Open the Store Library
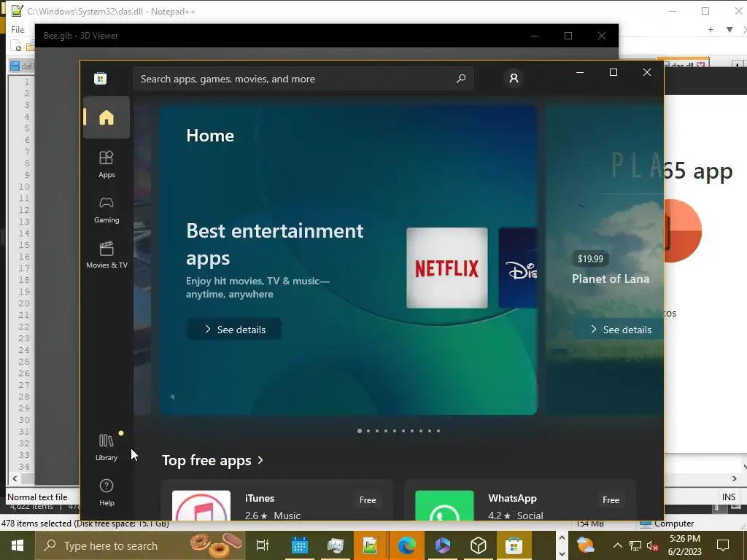 point(107,447)
